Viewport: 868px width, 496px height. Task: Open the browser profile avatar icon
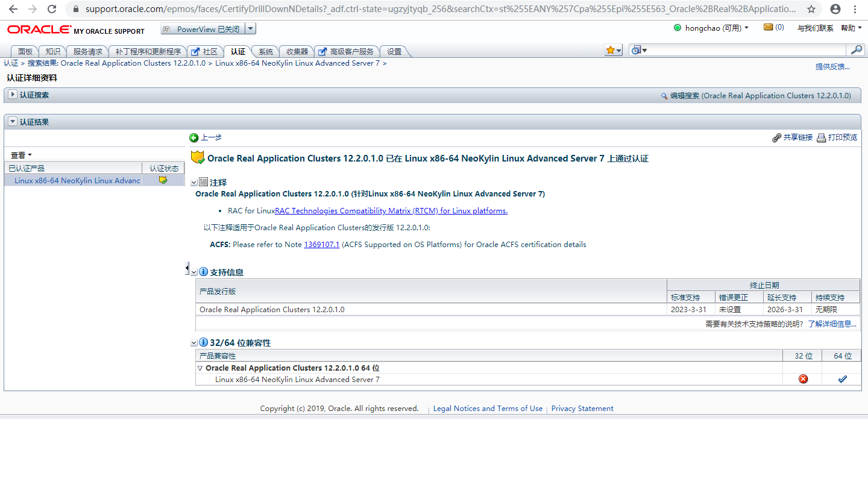click(835, 9)
